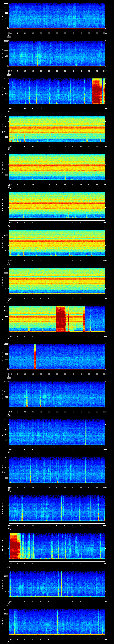Viewport: 114px width, 644px height.
Task: Click the 38:00 end time label
Action: point(105,601)
